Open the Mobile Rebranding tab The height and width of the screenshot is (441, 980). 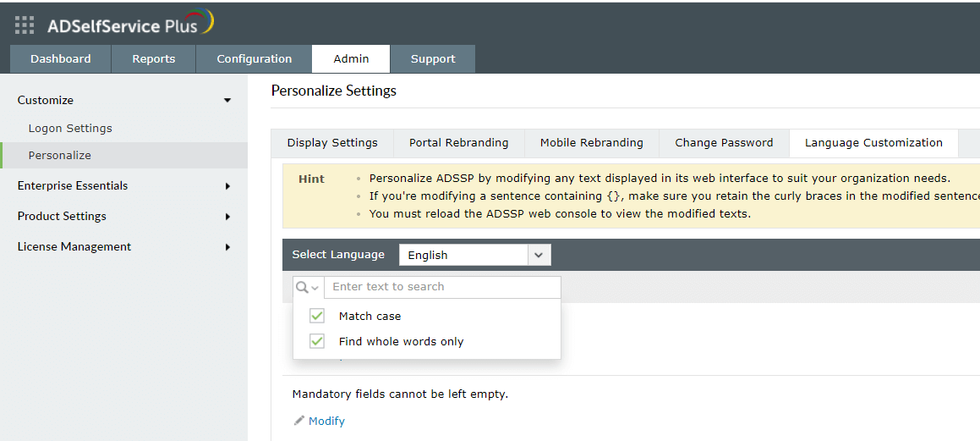[591, 143]
